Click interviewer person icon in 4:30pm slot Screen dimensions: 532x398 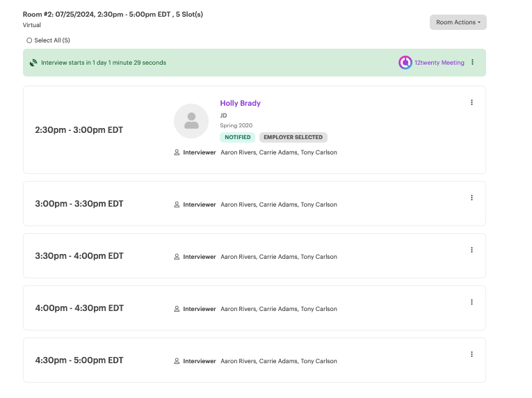(x=177, y=361)
